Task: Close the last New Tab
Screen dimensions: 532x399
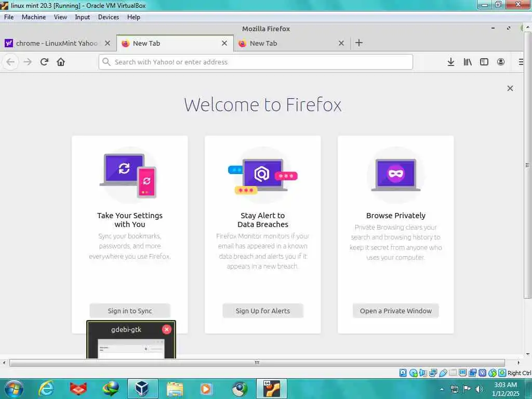Action: pos(341,43)
